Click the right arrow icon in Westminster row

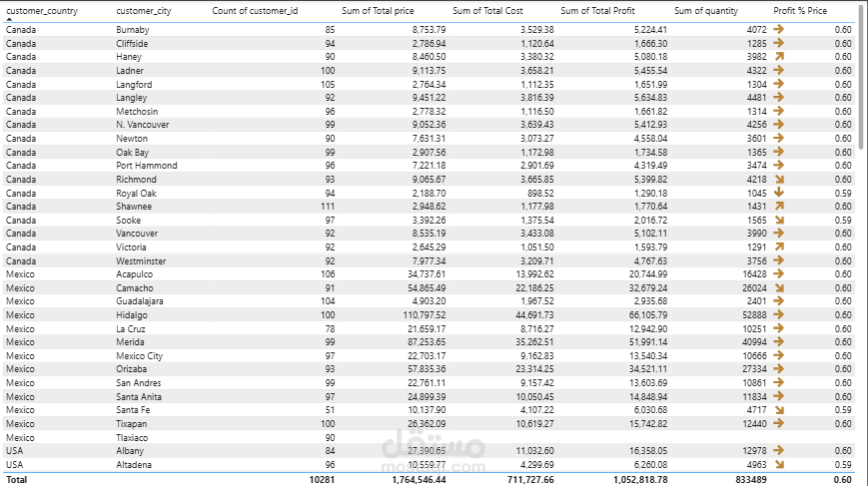click(779, 261)
